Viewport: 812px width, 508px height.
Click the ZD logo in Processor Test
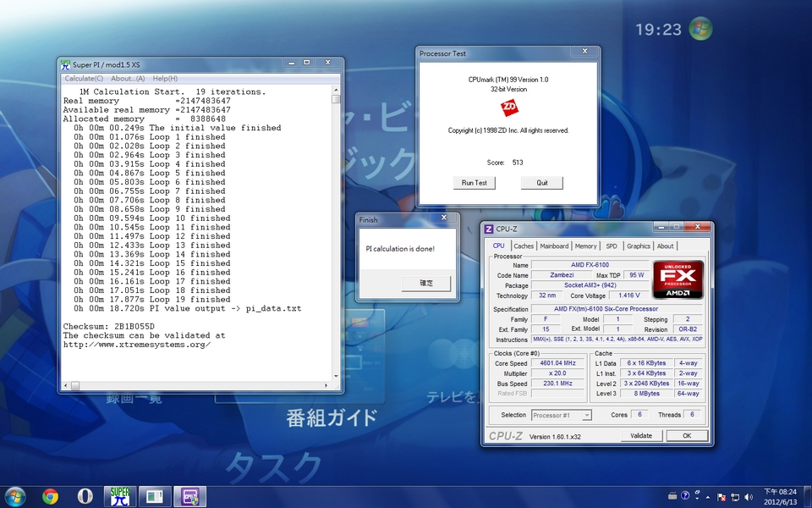[509, 108]
